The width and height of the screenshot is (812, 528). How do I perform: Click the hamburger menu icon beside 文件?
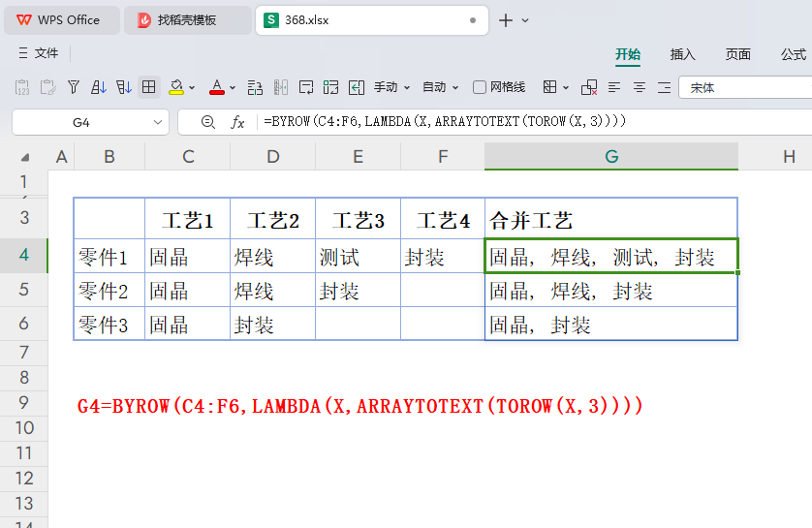click(23, 52)
